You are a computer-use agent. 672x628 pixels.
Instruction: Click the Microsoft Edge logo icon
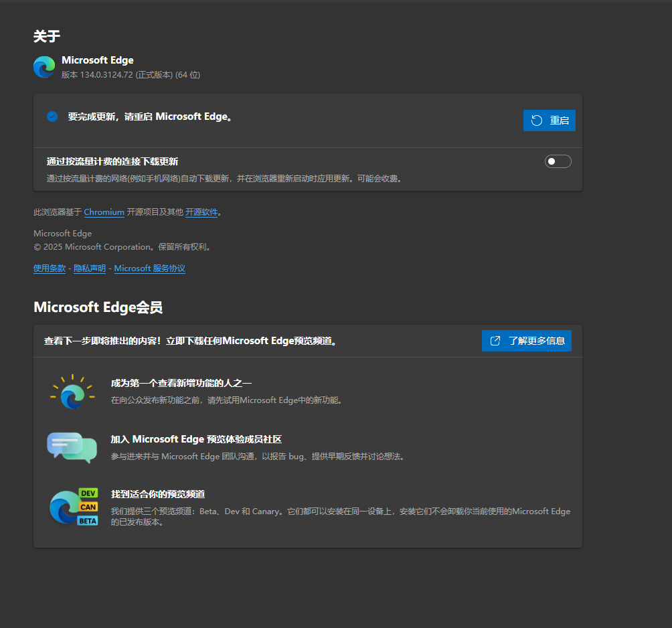pyautogui.click(x=44, y=67)
